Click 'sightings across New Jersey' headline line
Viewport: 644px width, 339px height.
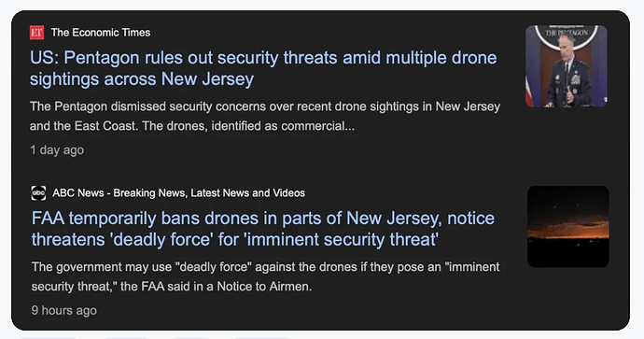click(x=142, y=78)
